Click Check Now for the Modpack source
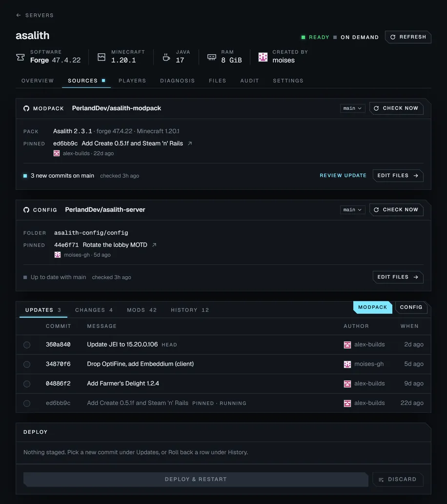447x504 pixels. tap(397, 108)
